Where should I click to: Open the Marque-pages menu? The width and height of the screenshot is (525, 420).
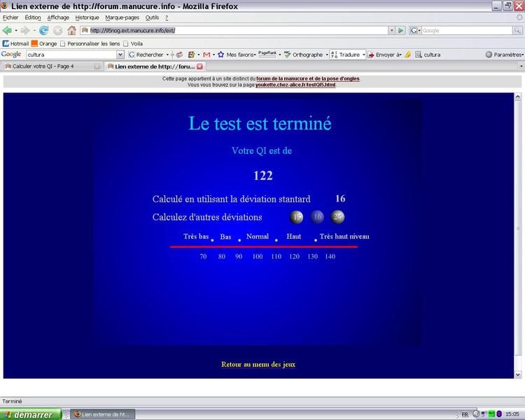(122, 17)
